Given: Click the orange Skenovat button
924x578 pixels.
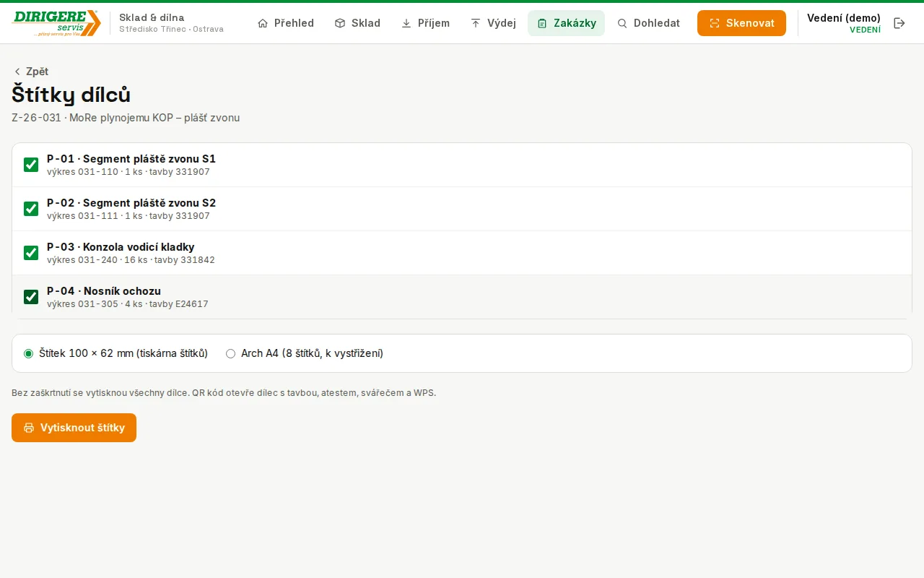Looking at the screenshot, I should click(741, 23).
